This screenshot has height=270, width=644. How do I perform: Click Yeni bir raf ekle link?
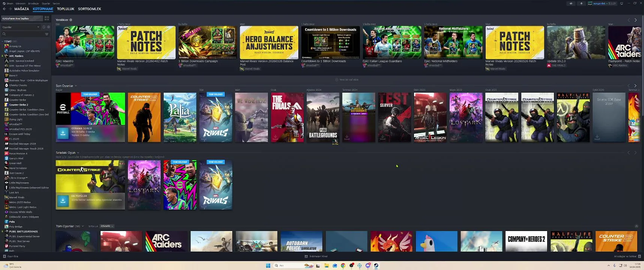(347, 79)
